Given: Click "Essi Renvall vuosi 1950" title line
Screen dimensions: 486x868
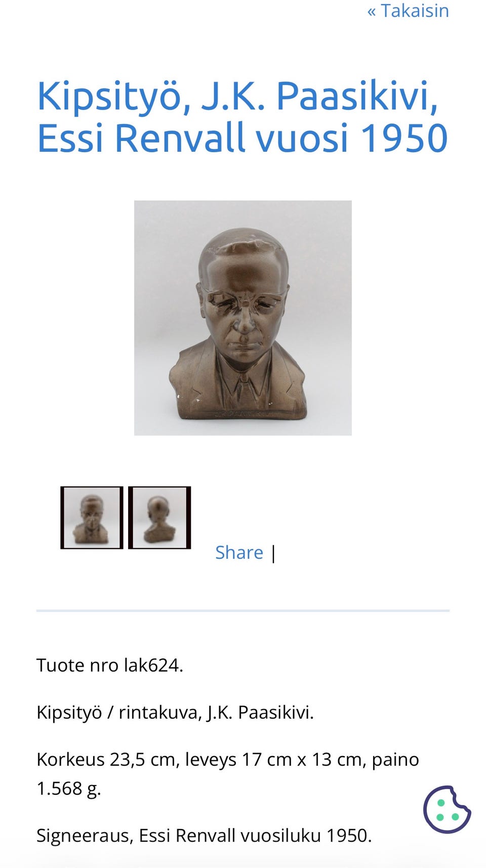Looking at the screenshot, I should [242, 138].
